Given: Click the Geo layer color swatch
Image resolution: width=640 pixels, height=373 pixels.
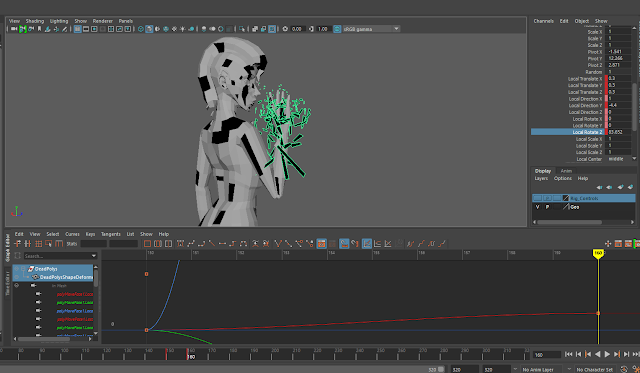Looking at the screenshot, I should 566,207.
